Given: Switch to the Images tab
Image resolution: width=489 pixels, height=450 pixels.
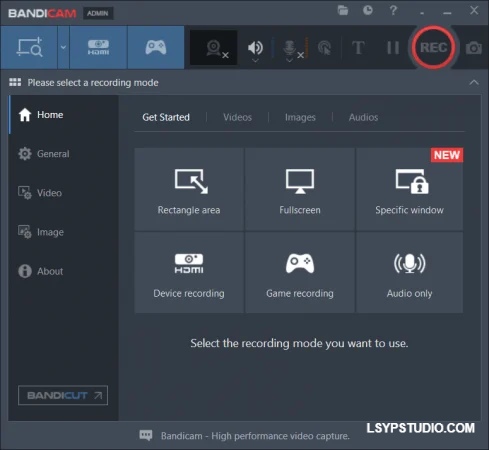Looking at the screenshot, I should (300, 117).
